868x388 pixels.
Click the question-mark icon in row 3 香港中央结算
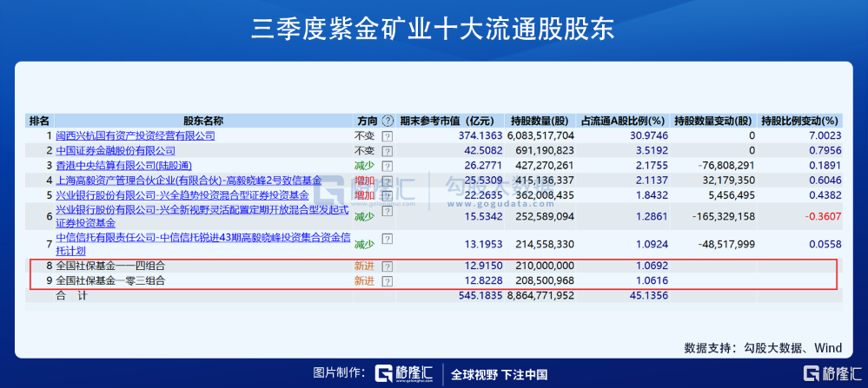(388, 166)
